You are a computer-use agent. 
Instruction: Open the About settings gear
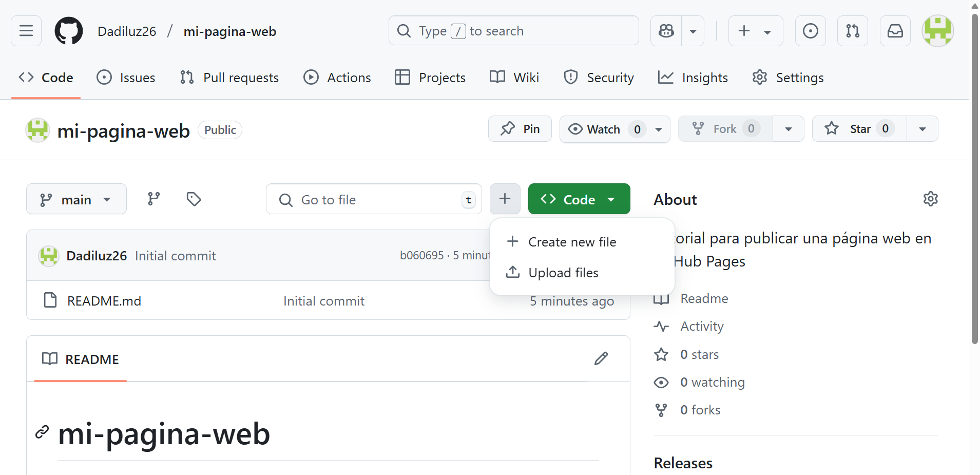click(930, 199)
